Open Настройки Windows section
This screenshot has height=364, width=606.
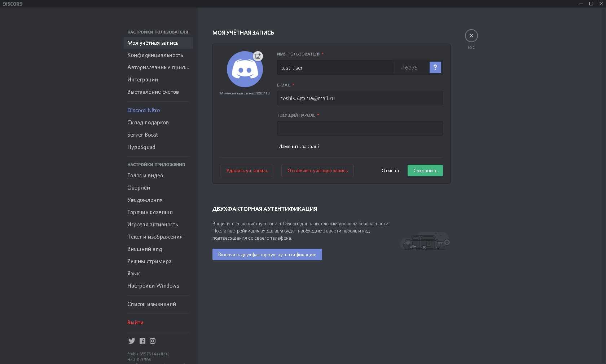(x=158, y=286)
